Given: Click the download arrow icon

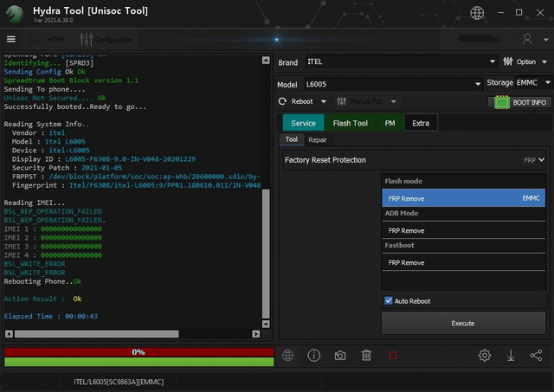Looking at the screenshot, I should 511,356.
